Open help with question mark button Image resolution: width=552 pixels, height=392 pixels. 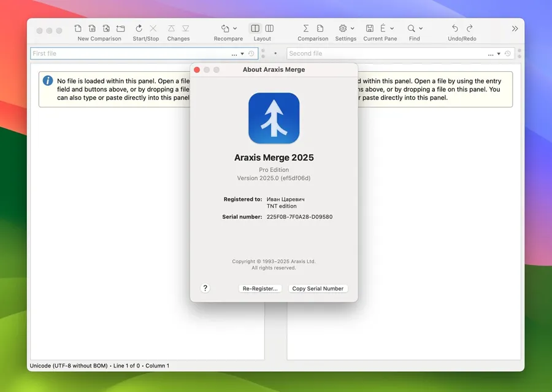(205, 288)
